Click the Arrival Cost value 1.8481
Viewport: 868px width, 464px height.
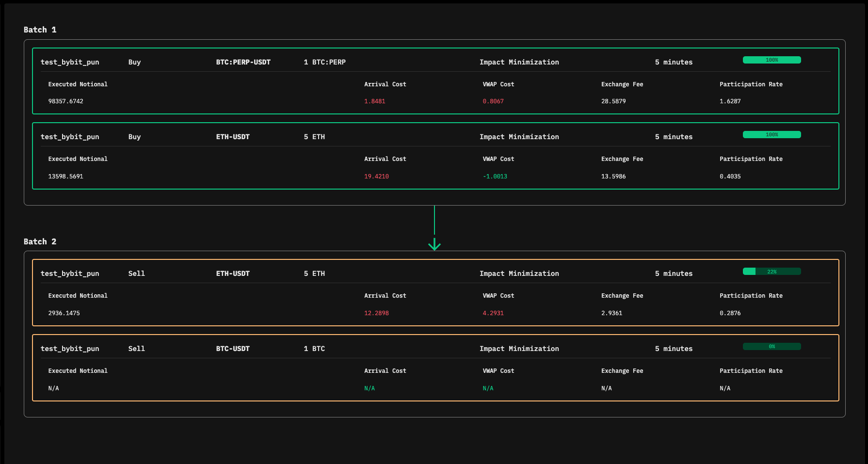[374, 101]
